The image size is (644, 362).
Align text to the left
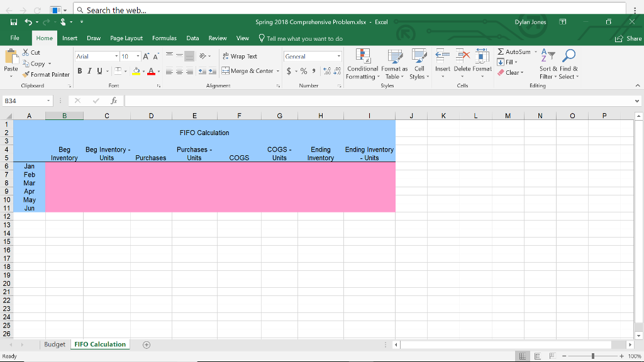point(169,71)
